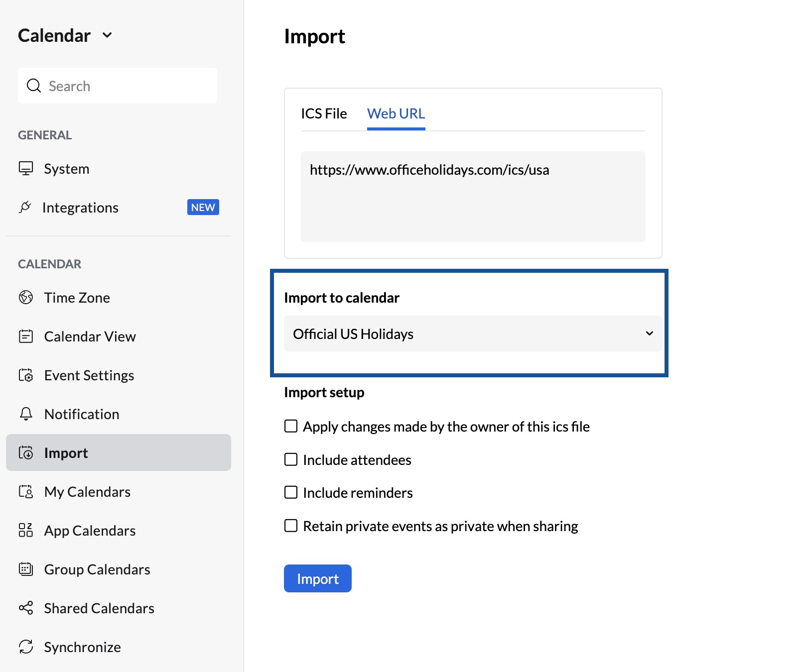Open Group Calendars from the sidebar
Image resolution: width=805 pixels, height=672 pixels.
pos(26,569)
